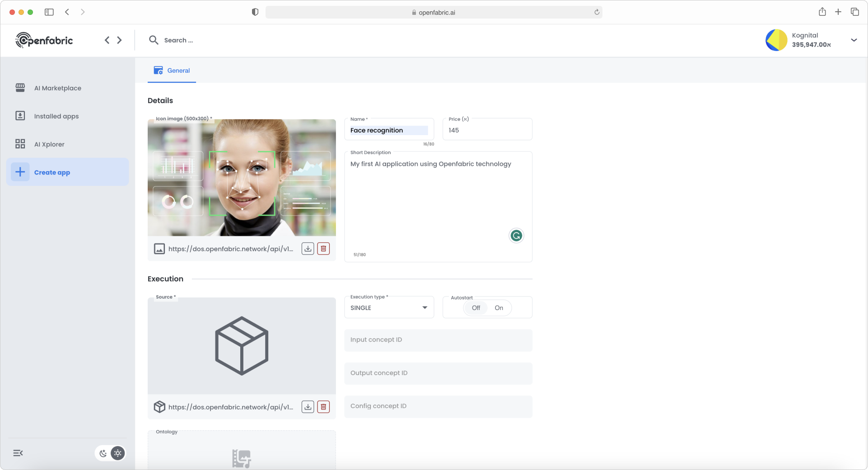Click the Name field with Face recognition
This screenshot has height=470, width=868.
389,130
